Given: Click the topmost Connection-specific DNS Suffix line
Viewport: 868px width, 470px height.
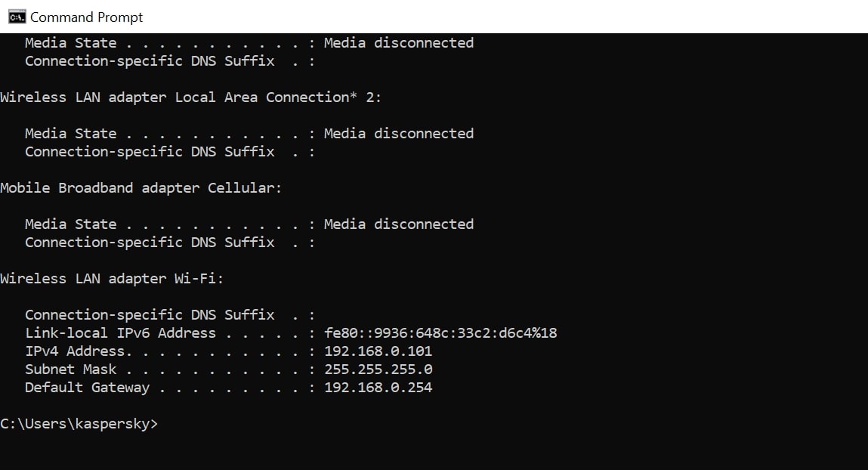Looking at the screenshot, I should [x=170, y=61].
